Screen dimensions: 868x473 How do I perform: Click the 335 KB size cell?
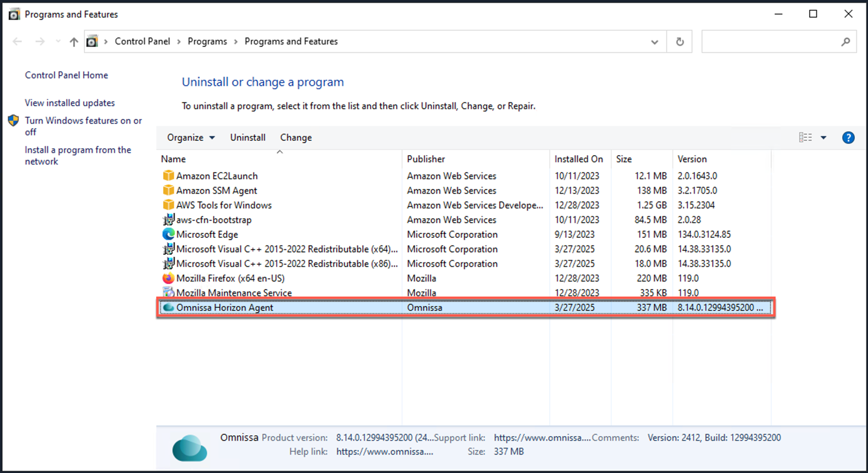coord(653,293)
